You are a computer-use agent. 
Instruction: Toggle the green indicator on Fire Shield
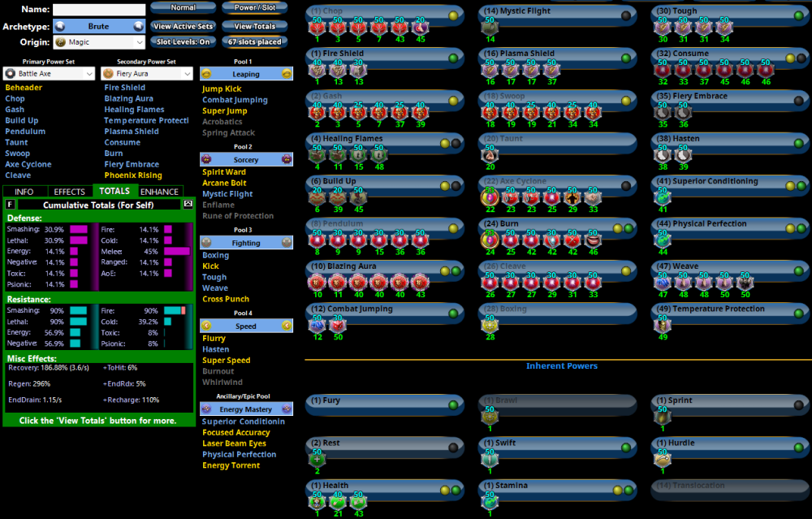(x=453, y=58)
